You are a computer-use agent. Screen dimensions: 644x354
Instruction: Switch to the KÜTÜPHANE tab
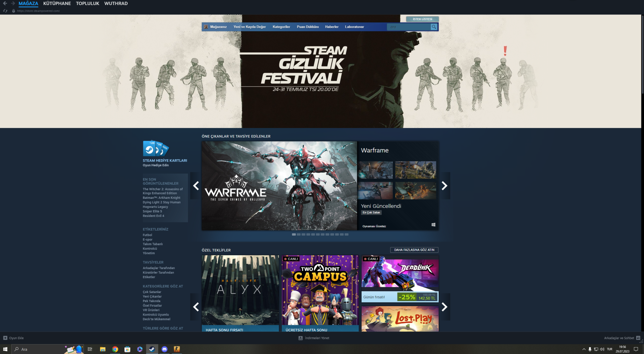pos(57,3)
